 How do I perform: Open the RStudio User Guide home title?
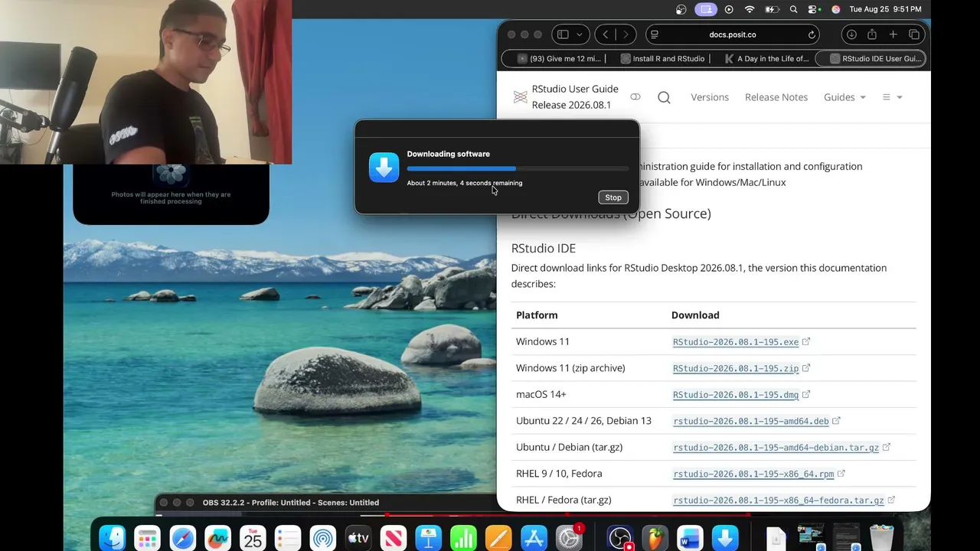click(575, 97)
